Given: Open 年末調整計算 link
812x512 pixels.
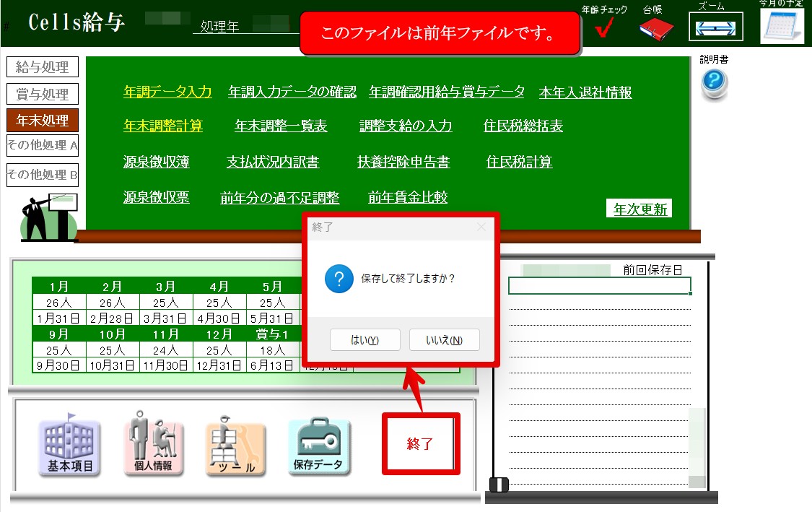Looking at the screenshot, I should click(x=163, y=126).
